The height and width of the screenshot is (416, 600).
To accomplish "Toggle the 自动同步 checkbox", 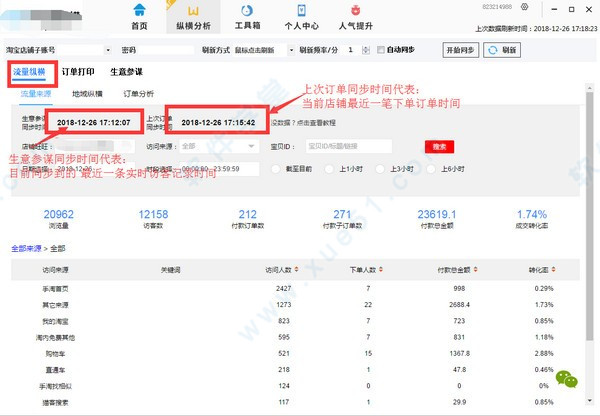I will pyautogui.click(x=380, y=50).
